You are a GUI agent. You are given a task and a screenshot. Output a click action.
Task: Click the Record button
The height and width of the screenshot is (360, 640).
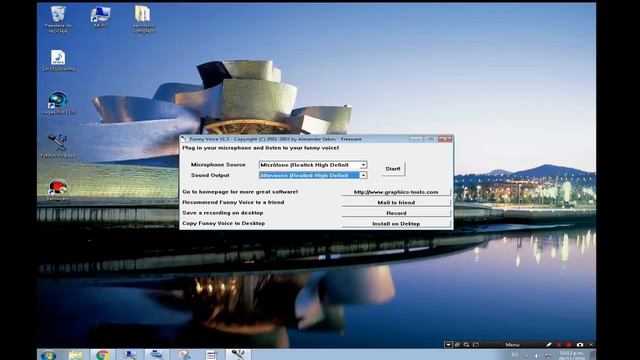(x=396, y=213)
